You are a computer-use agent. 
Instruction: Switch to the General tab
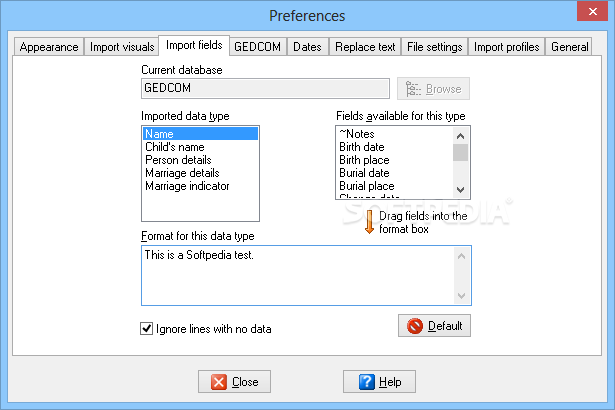pyautogui.click(x=570, y=47)
